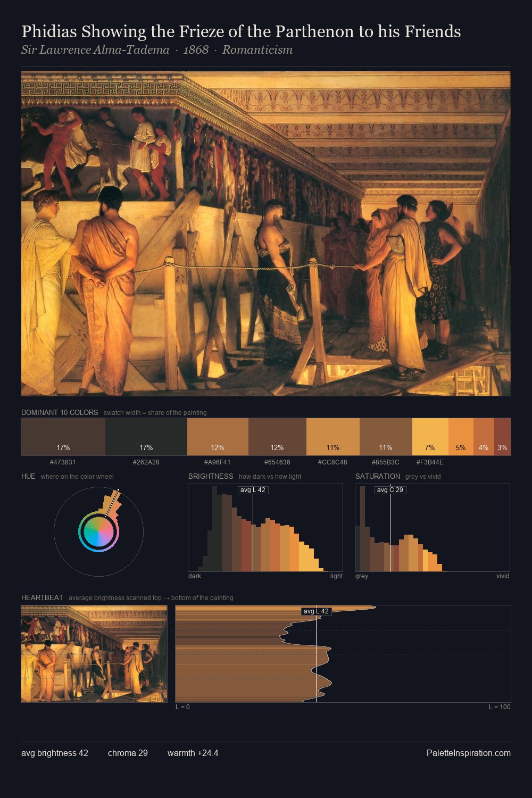This screenshot has height=798, width=532.
Task: Click the SATURATION section heading
Action: (378, 476)
